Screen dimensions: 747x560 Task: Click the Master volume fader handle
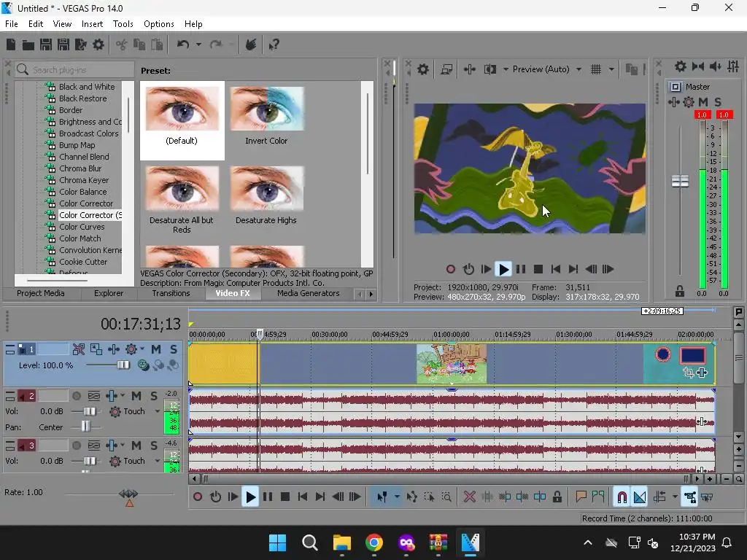[x=680, y=182]
